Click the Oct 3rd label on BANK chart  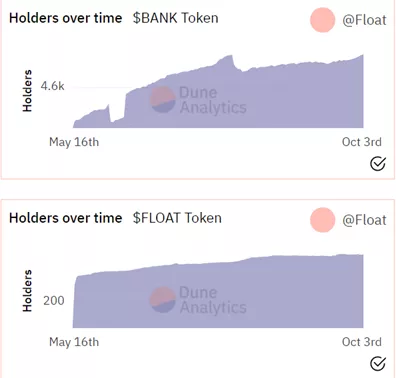point(362,142)
